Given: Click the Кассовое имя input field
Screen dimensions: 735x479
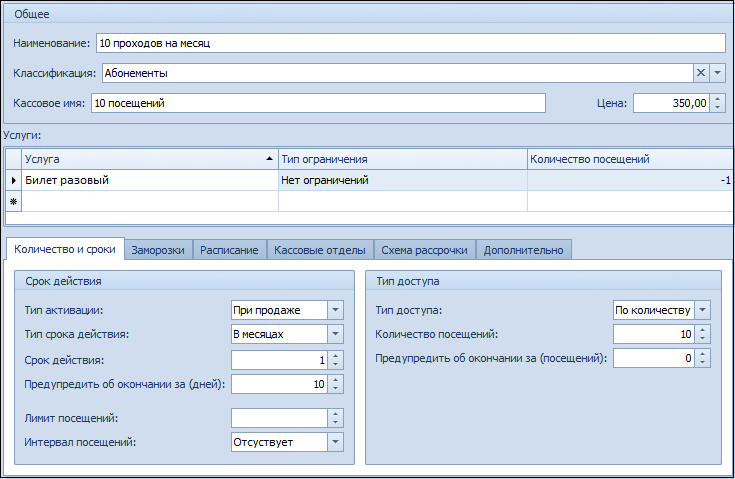Looking at the screenshot, I should pos(318,103).
